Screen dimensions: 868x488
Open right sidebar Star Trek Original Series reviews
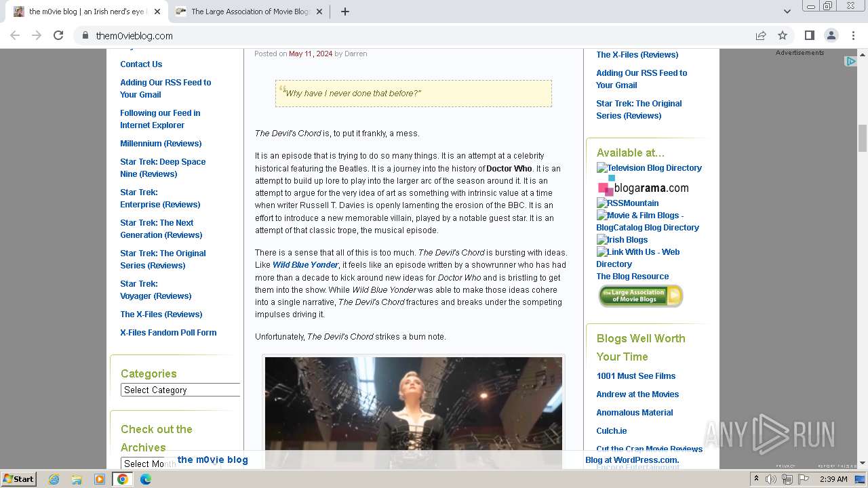(x=639, y=109)
